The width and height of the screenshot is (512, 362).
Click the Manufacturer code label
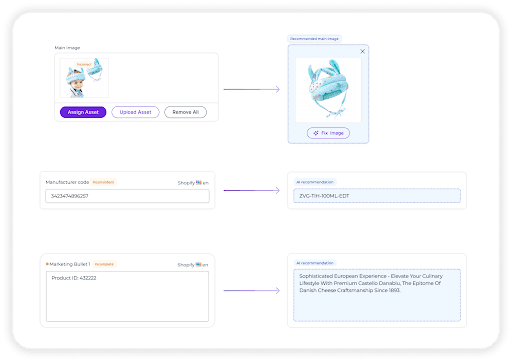pyautogui.click(x=67, y=182)
